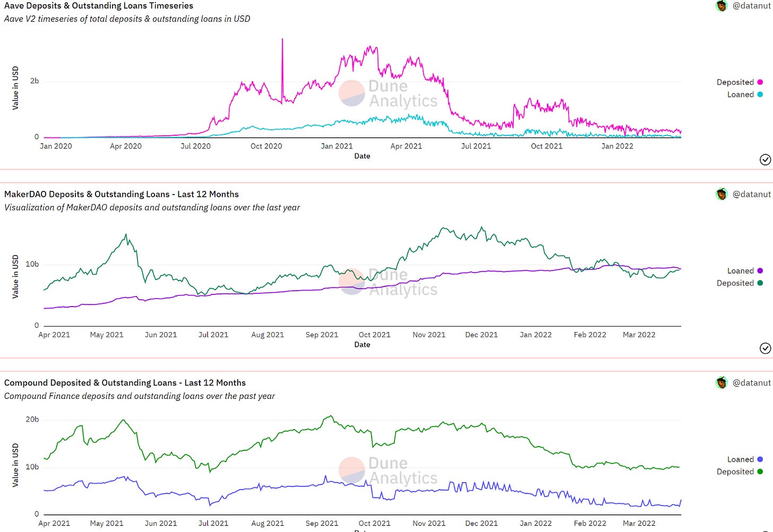This screenshot has width=773, height=532.
Task: Toggle Deposited series in MakerDAO legend
Action: [x=740, y=283]
